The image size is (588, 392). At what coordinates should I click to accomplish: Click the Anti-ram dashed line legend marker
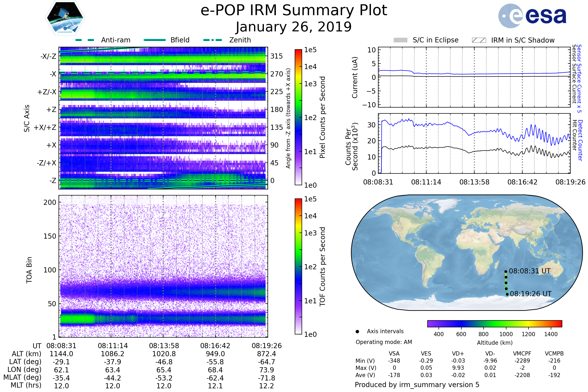coord(85,40)
